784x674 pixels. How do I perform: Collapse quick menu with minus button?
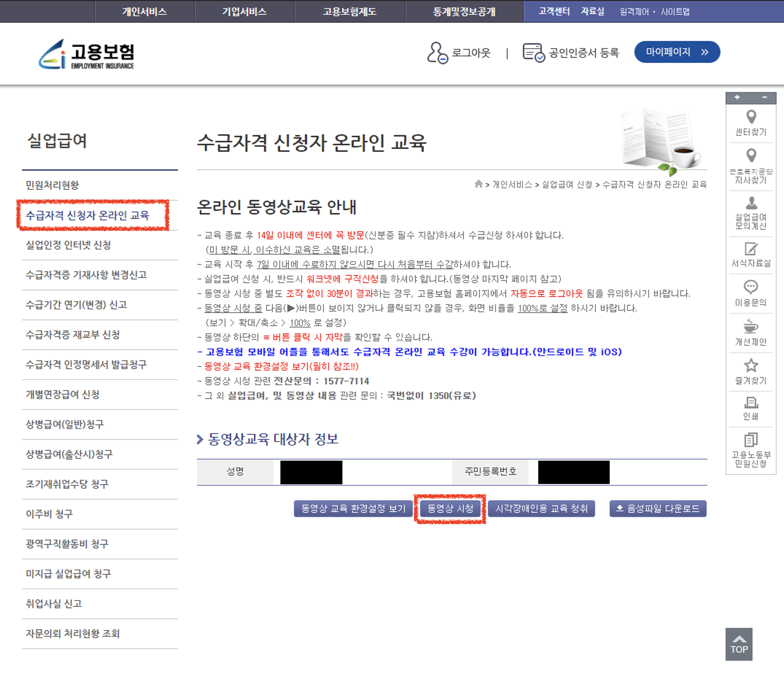pos(764,98)
